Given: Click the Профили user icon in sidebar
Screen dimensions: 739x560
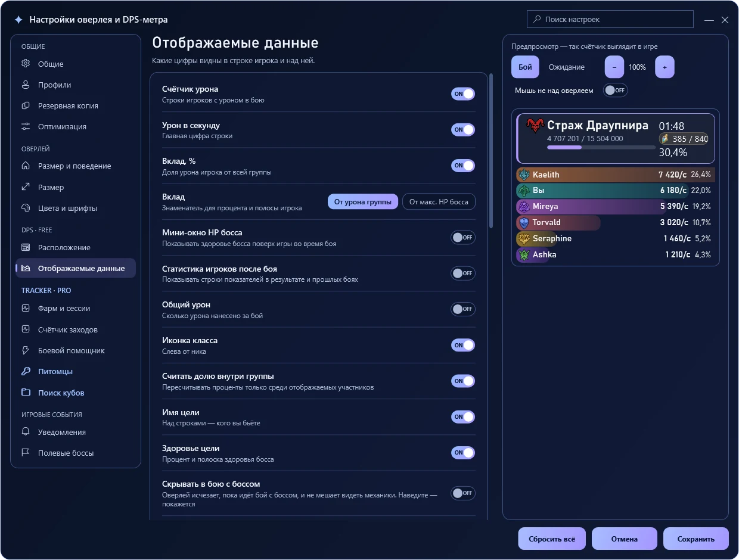Looking at the screenshot, I should [x=26, y=85].
